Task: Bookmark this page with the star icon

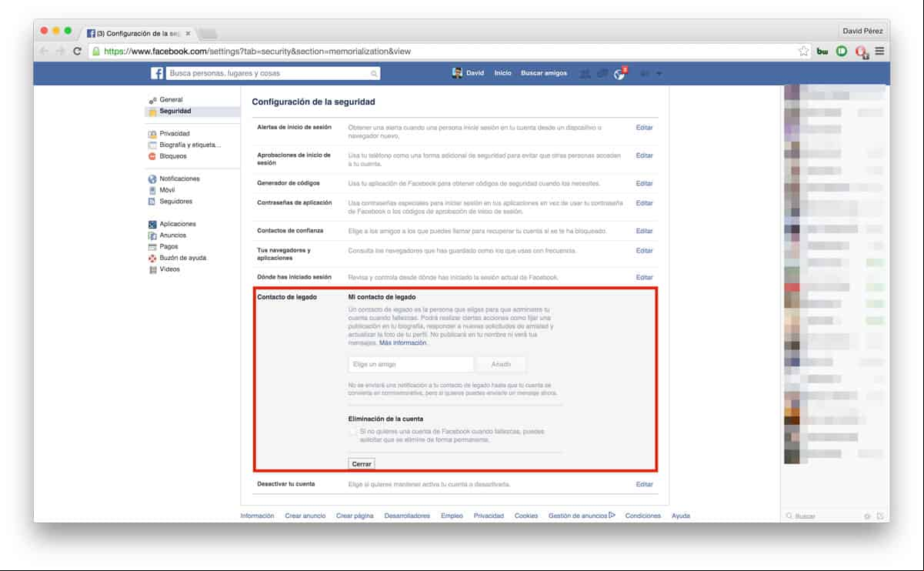Action: (804, 52)
